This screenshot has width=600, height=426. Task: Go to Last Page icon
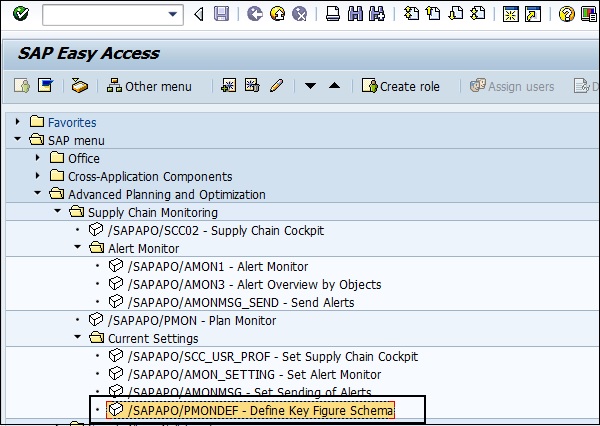[x=478, y=14]
